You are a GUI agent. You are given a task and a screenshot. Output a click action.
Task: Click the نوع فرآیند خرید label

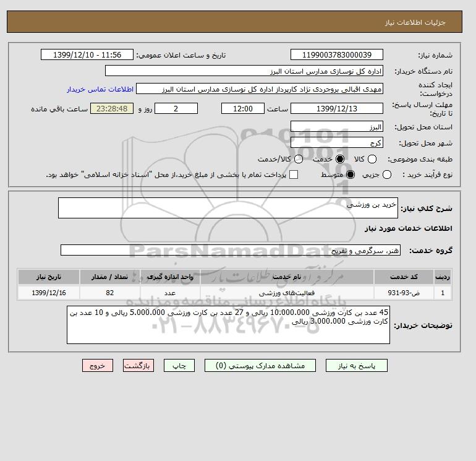[x=427, y=174]
